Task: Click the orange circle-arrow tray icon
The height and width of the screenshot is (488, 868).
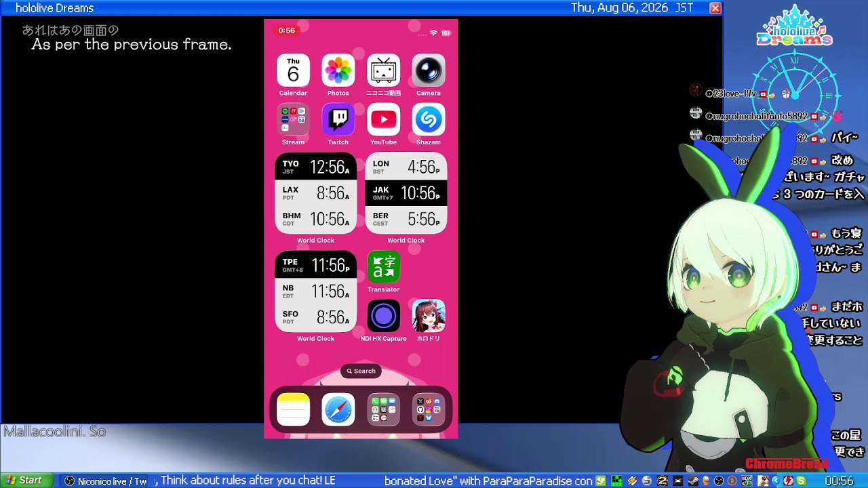Action: (732, 481)
